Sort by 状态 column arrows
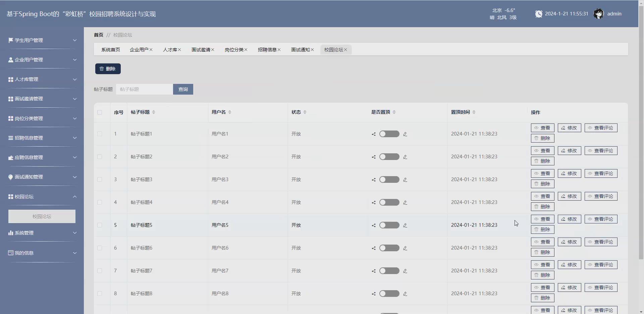The width and height of the screenshot is (644, 314). tap(305, 112)
